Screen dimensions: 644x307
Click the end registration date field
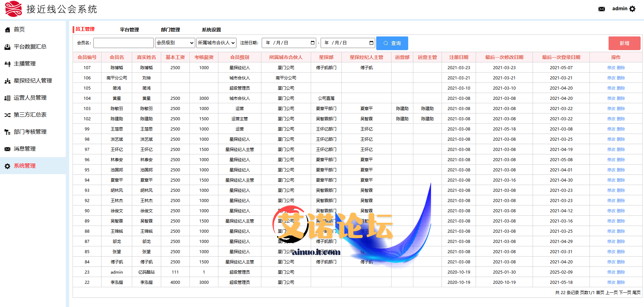[x=348, y=43]
